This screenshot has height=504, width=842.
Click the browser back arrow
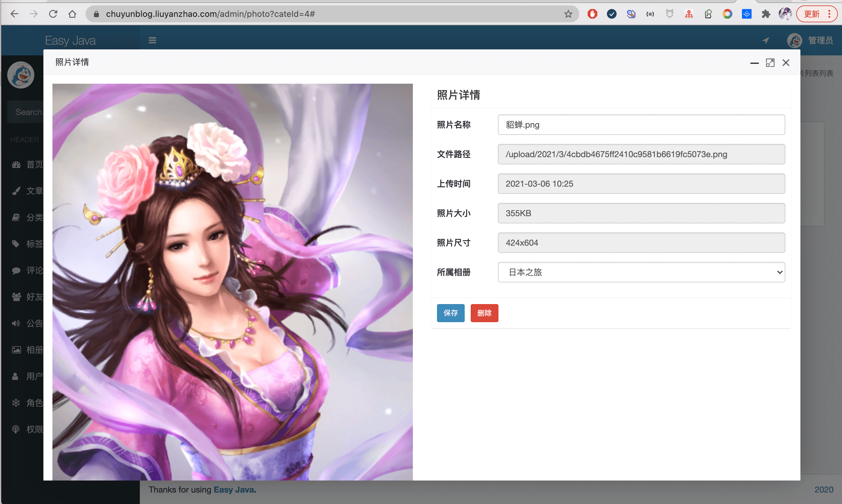15,14
